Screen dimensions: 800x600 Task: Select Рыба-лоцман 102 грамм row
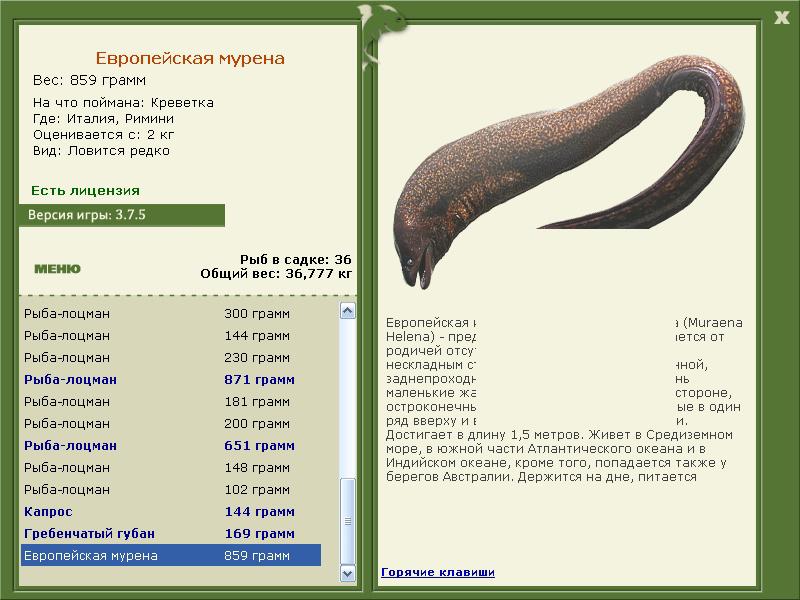point(171,489)
